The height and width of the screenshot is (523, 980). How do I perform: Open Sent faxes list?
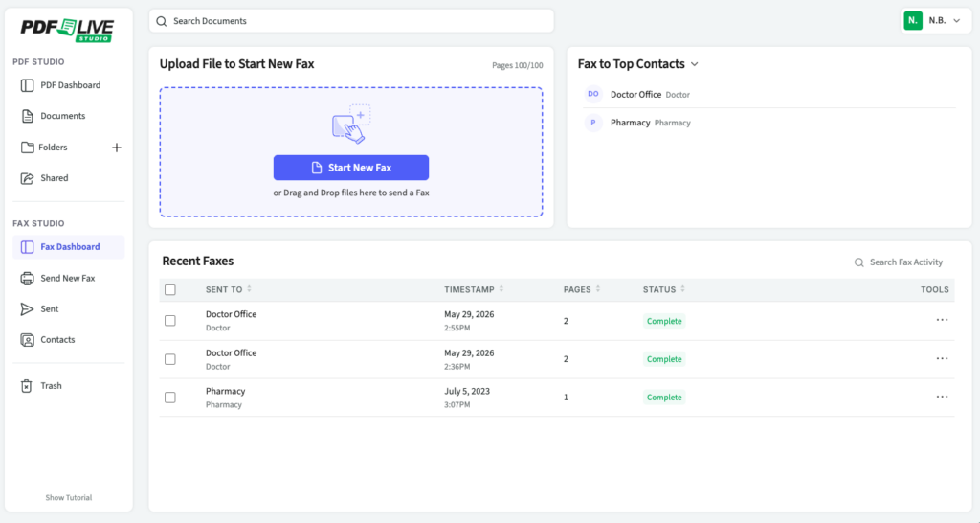[69, 308]
